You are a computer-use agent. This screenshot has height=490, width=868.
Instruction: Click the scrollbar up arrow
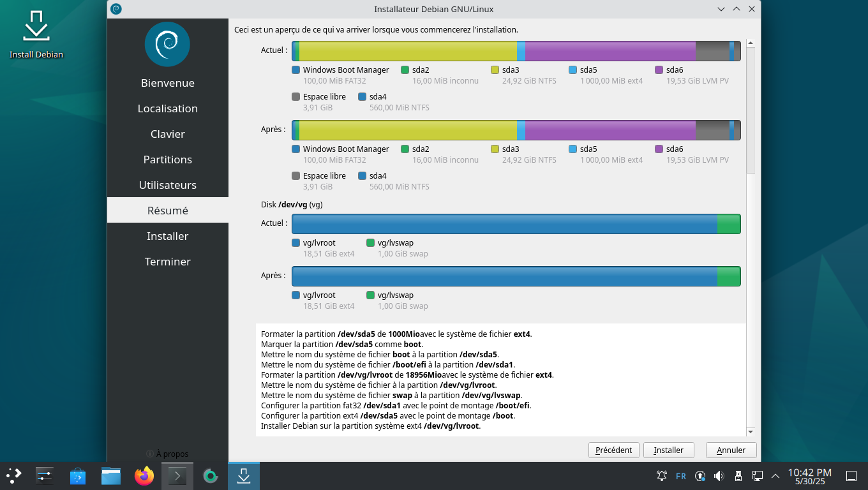coord(751,43)
